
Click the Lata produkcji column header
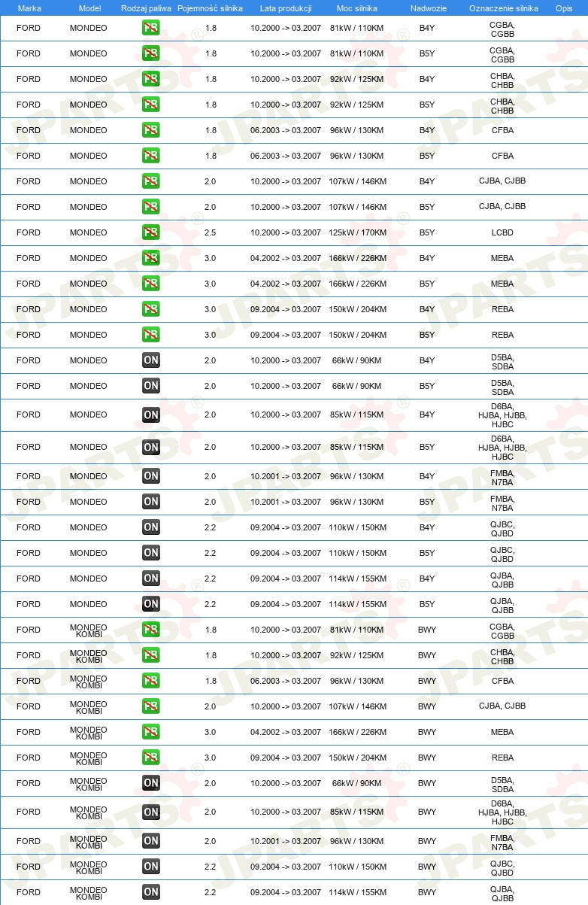pos(286,8)
